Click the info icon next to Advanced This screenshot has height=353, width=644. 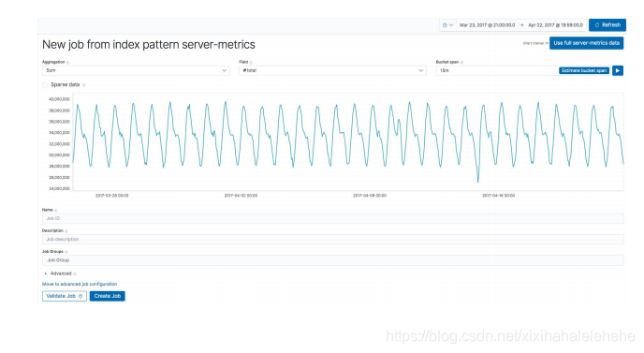pos(75,273)
